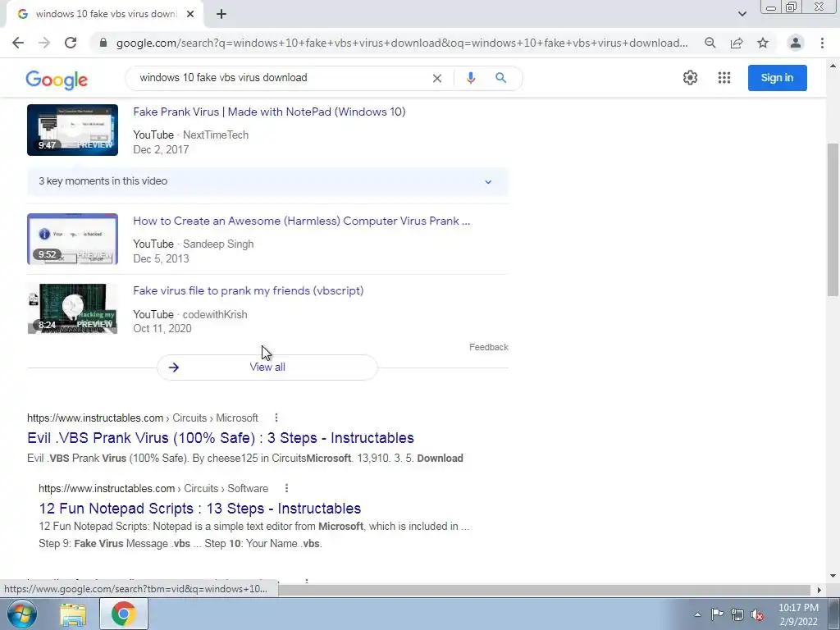Go back to the previous page
This screenshot has height=630, width=840.
pos(18,43)
